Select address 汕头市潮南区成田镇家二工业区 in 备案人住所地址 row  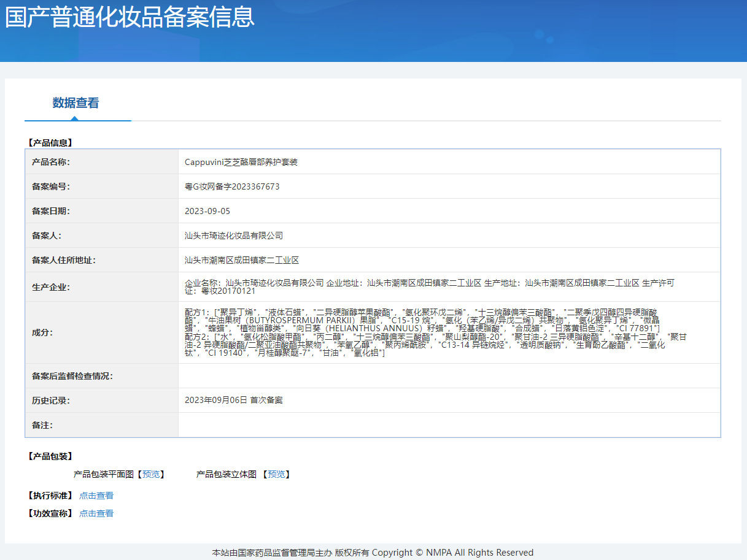click(x=242, y=260)
